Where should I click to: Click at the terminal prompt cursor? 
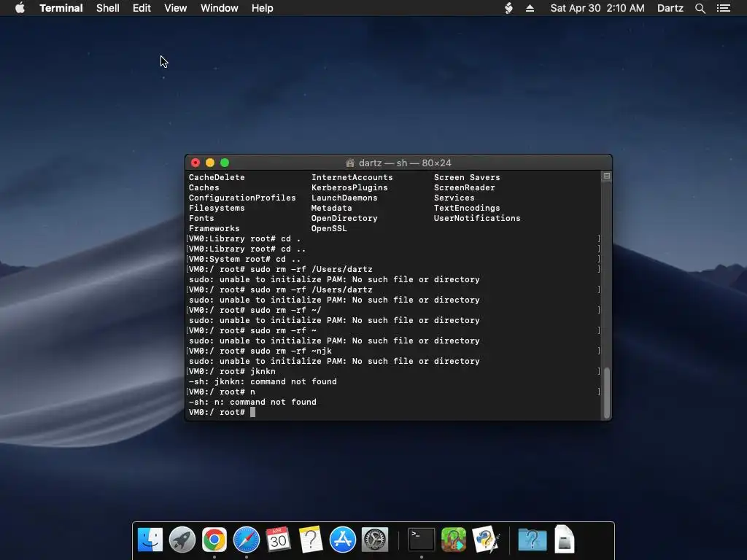pos(253,413)
